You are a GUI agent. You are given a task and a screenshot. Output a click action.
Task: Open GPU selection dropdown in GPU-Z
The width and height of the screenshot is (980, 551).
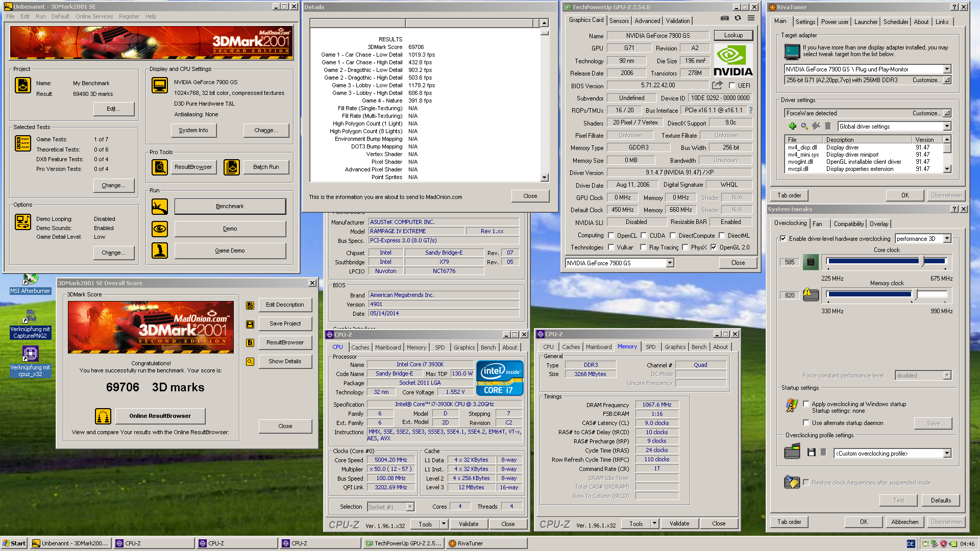pyautogui.click(x=670, y=263)
